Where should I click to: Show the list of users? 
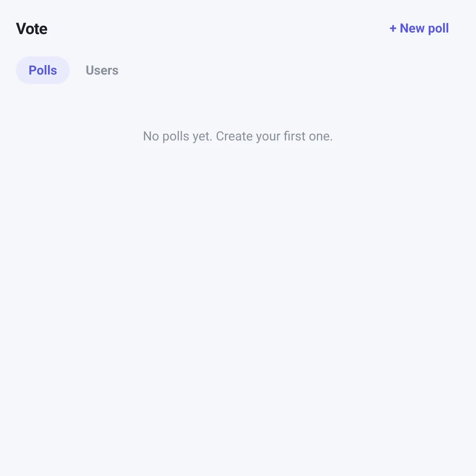pyautogui.click(x=102, y=70)
